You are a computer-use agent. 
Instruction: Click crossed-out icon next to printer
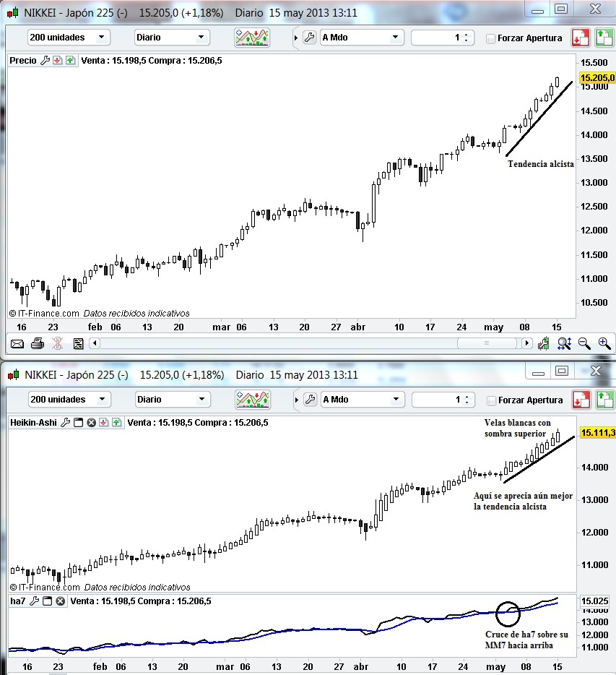click(57, 343)
